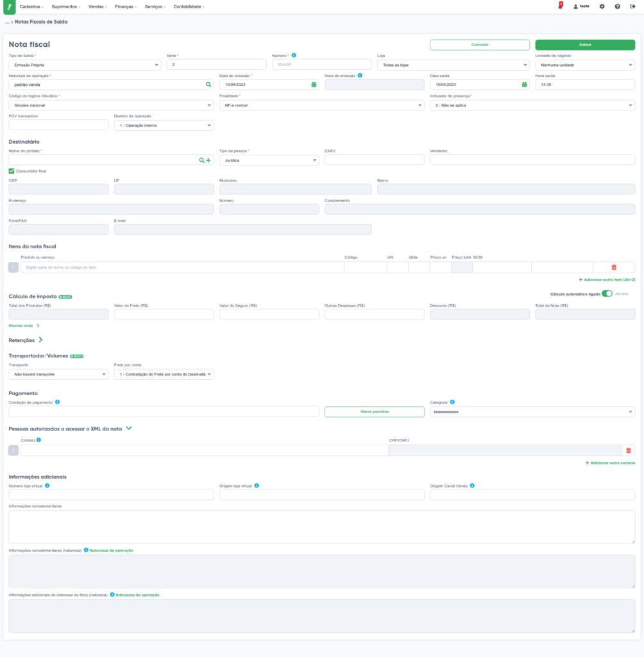Collapse Pessoas autorizadas a acessar XML section

coord(129,428)
